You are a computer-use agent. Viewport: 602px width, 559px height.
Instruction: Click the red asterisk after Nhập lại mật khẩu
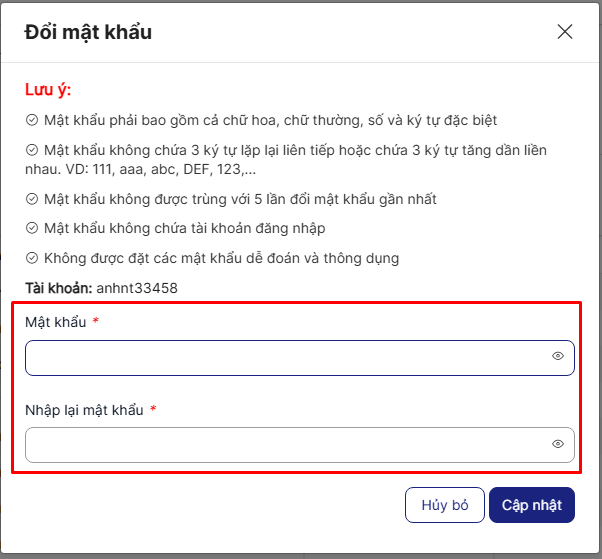click(x=153, y=410)
